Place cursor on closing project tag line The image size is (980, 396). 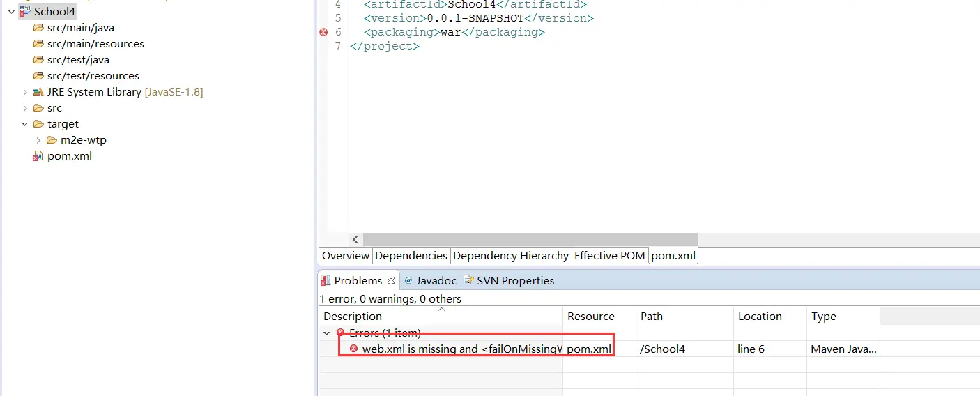point(385,46)
